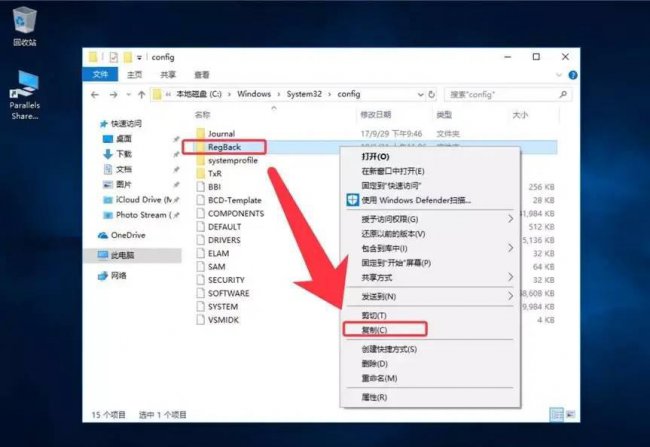The height and width of the screenshot is (447, 650).
Task: Choose 打开(O) in context menu
Action: click(430, 156)
